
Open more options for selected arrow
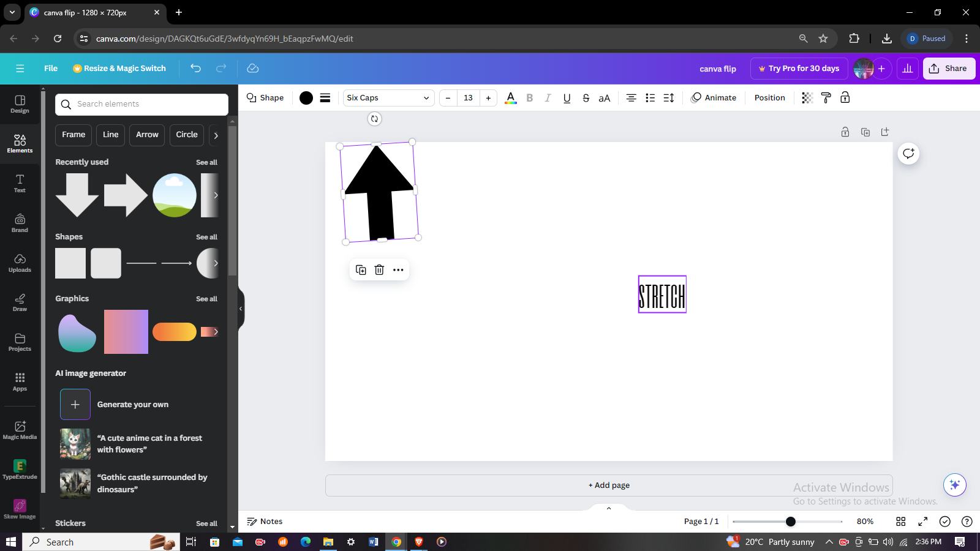click(398, 270)
